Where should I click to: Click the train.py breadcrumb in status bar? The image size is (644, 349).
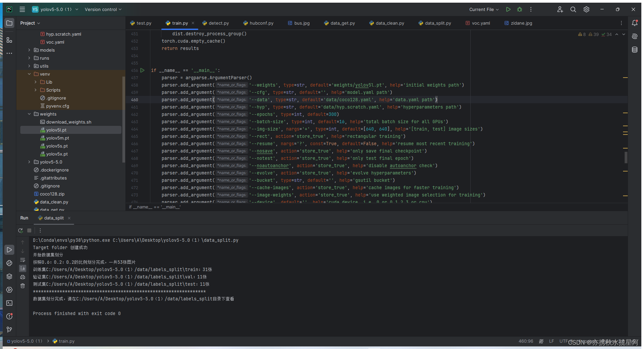coord(64,341)
